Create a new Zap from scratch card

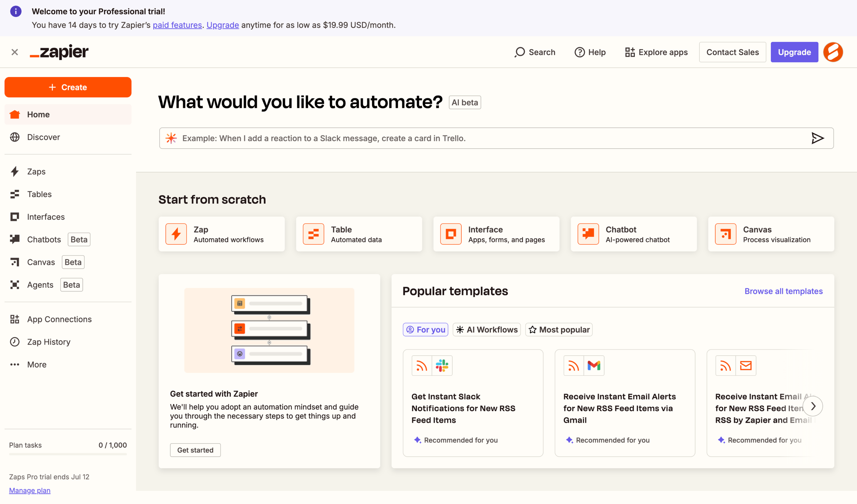pyautogui.click(x=222, y=234)
